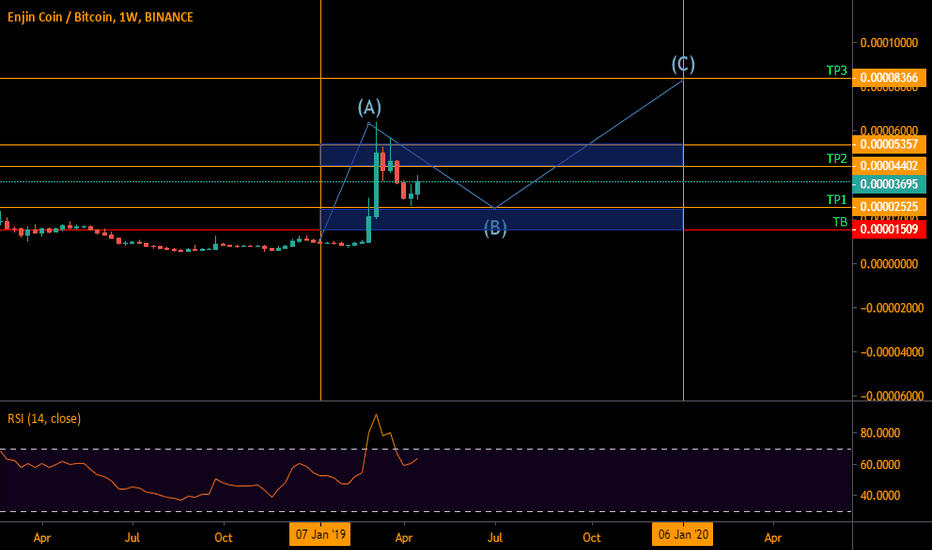Select the 0.00002525 price label
Viewport: 932px width, 550px height.
[x=889, y=207]
